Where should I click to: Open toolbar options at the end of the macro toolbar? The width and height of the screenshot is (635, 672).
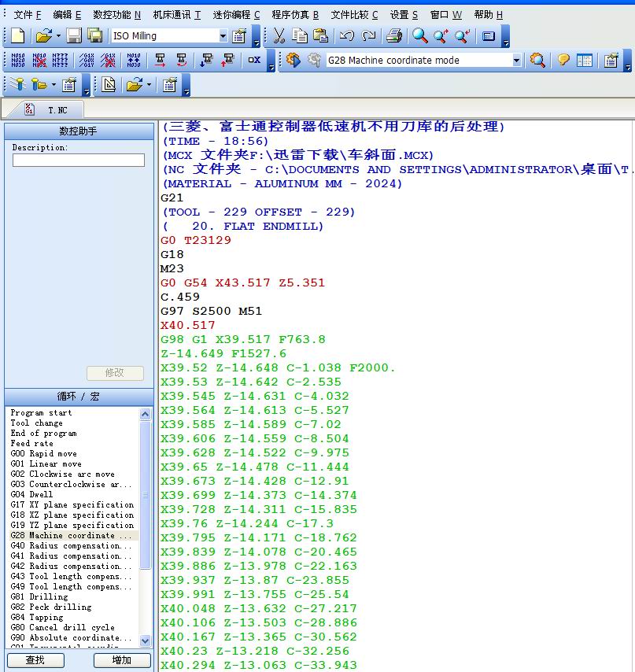pos(628,61)
